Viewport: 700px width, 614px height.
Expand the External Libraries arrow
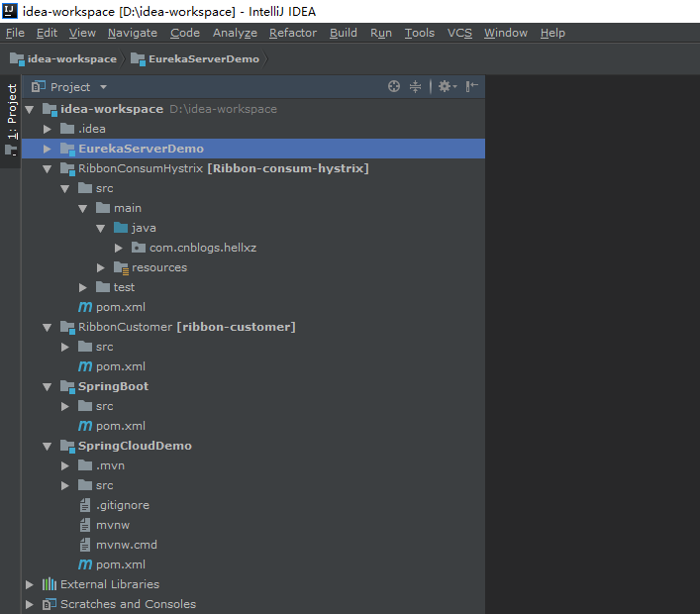click(30, 584)
